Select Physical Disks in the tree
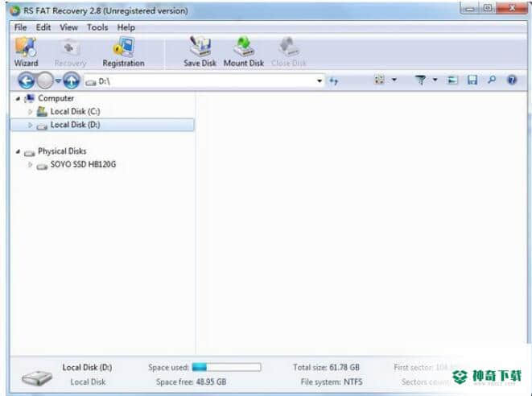532x396 pixels. pos(62,151)
